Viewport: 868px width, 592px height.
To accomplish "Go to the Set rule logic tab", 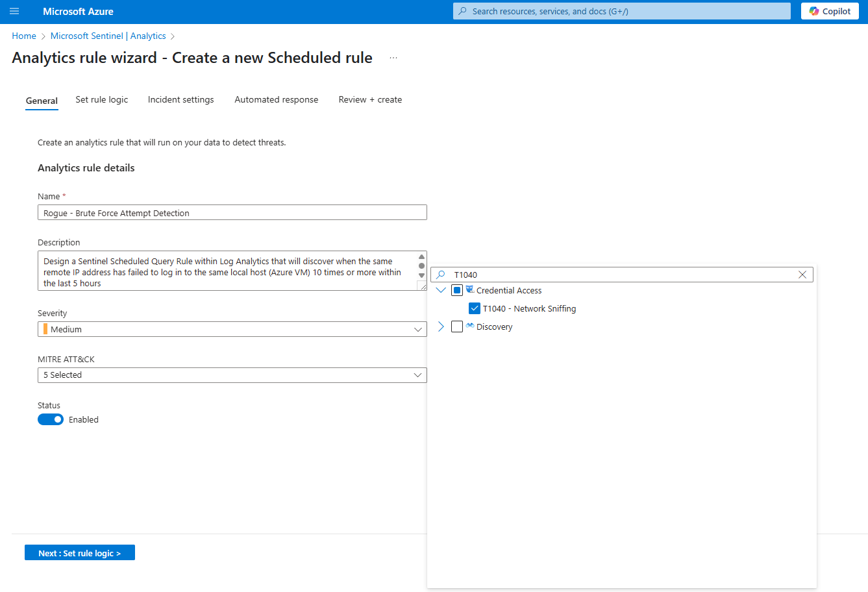I will 102,99.
